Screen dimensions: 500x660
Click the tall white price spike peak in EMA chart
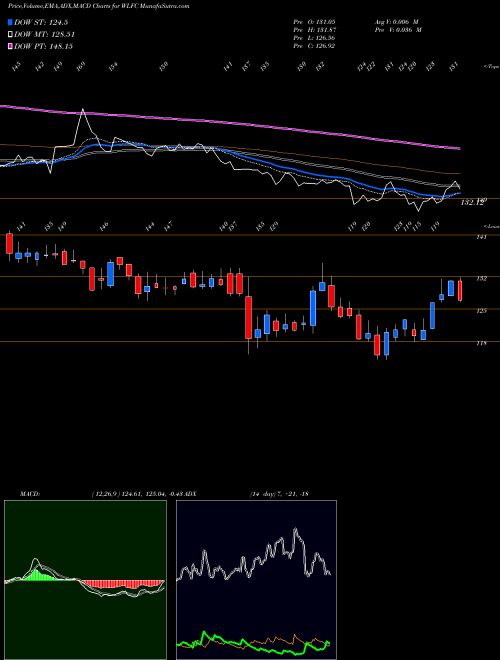(x=82, y=110)
